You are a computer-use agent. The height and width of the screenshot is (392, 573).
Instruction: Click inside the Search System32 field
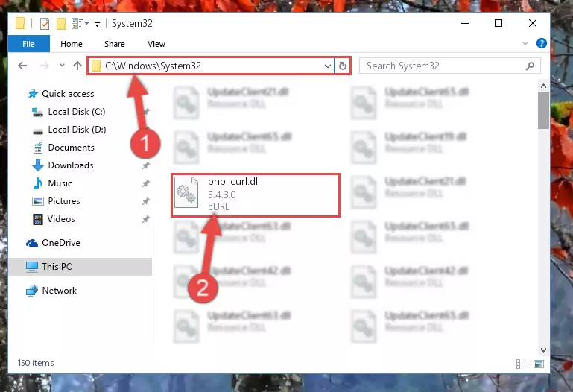coord(444,66)
